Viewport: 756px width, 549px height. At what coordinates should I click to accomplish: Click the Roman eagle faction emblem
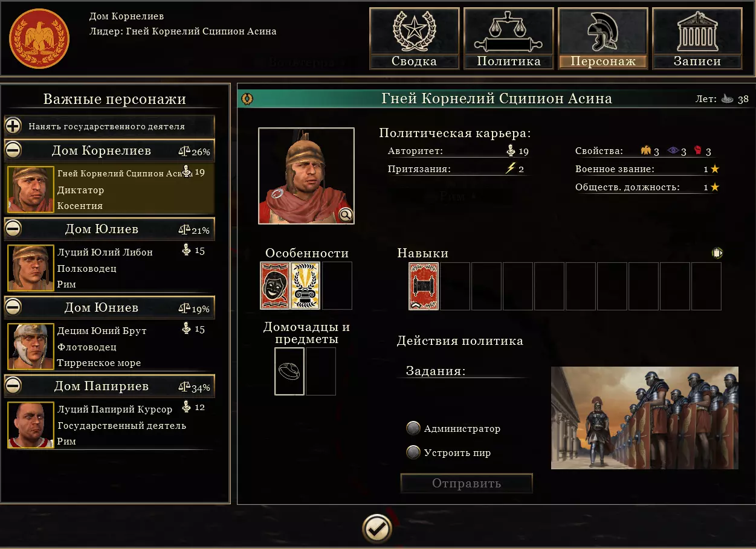[x=39, y=39]
